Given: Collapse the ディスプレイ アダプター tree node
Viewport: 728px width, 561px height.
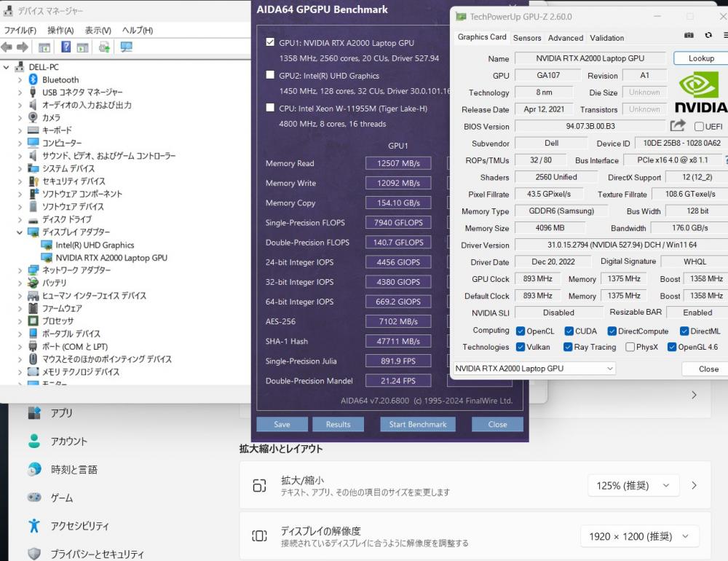Looking at the screenshot, I should pyautogui.click(x=20, y=232).
